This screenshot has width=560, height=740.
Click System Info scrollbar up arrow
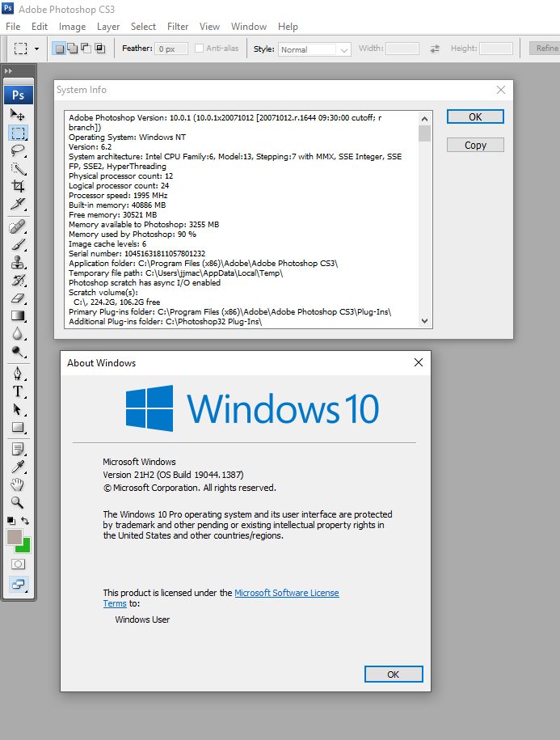(424, 119)
